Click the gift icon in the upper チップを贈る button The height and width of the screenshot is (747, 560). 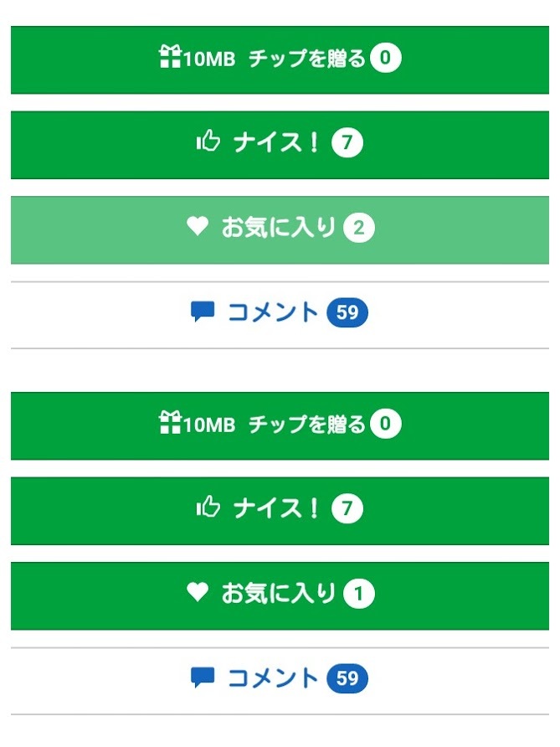[x=170, y=58]
